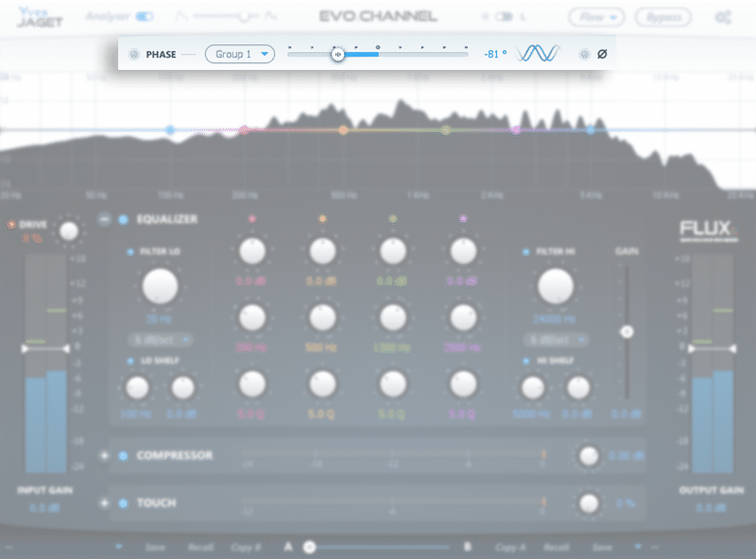This screenshot has width=756, height=559.
Task: Click Copy B in bottom bar
Action: point(246,548)
